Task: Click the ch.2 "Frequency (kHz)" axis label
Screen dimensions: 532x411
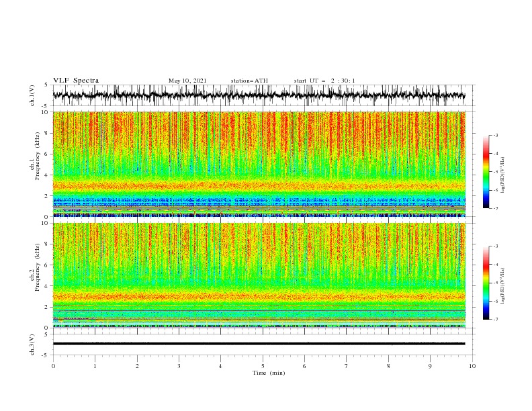Action: 38,267
